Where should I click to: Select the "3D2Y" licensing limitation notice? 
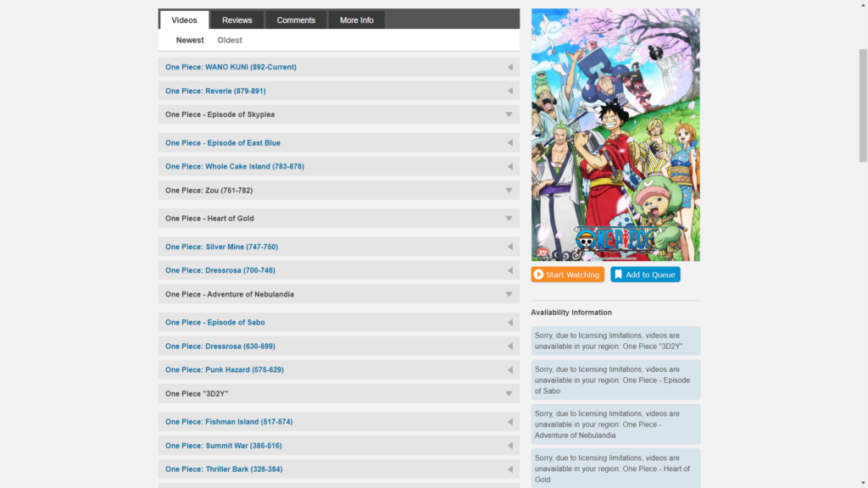click(615, 341)
